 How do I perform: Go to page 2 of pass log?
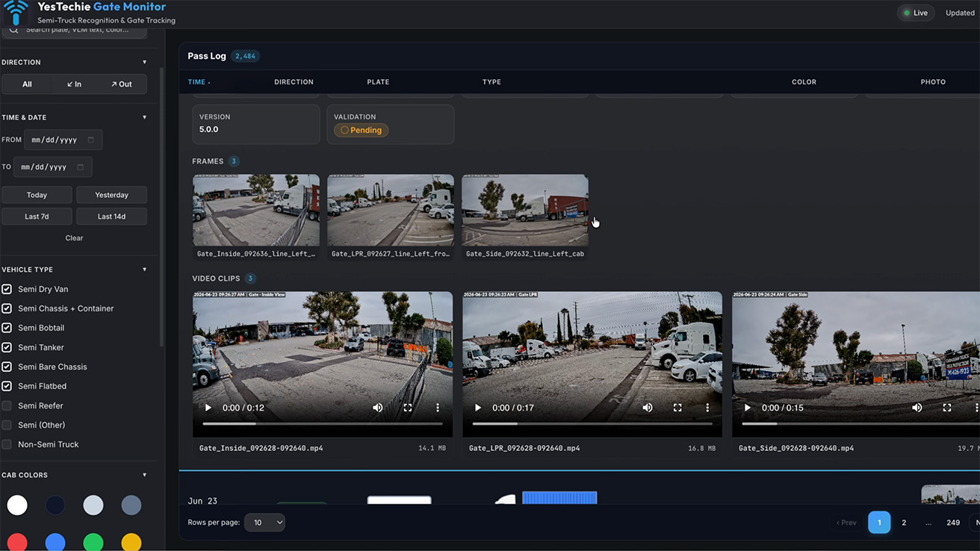tap(904, 523)
